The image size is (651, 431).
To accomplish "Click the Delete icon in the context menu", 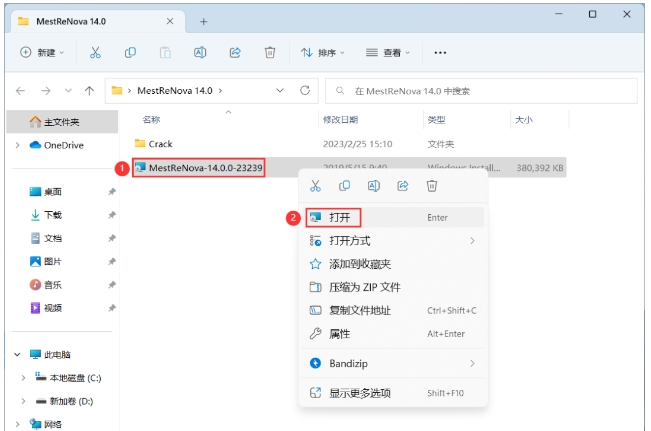I will [432, 186].
